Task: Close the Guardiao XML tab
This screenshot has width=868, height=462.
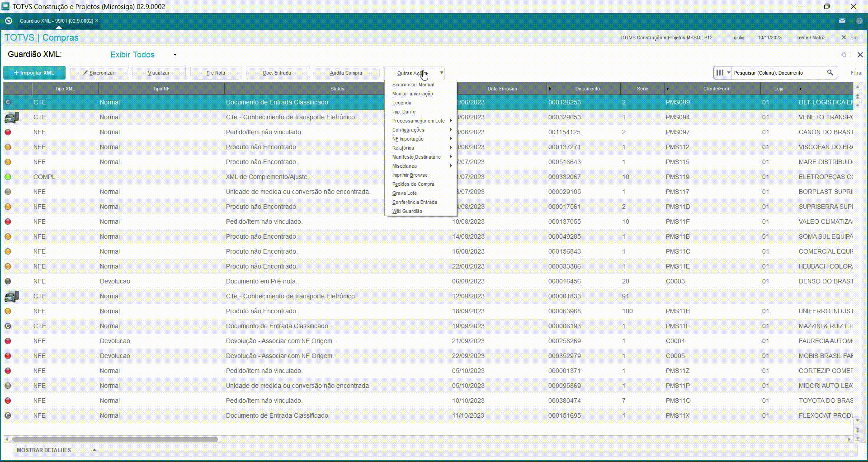Action: [97, 20]
